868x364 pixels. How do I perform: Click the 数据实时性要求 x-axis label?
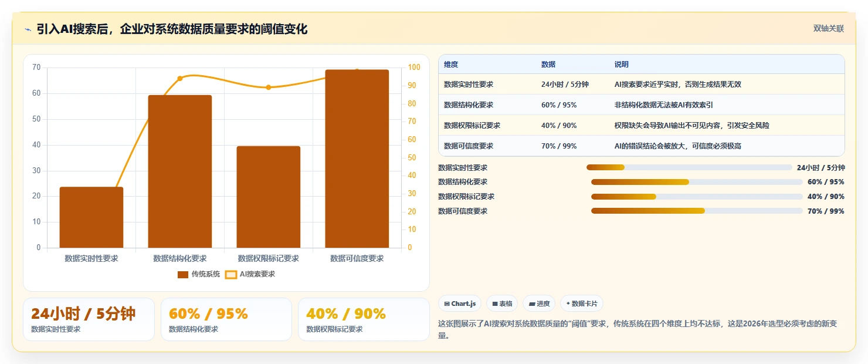pos(91,258)
